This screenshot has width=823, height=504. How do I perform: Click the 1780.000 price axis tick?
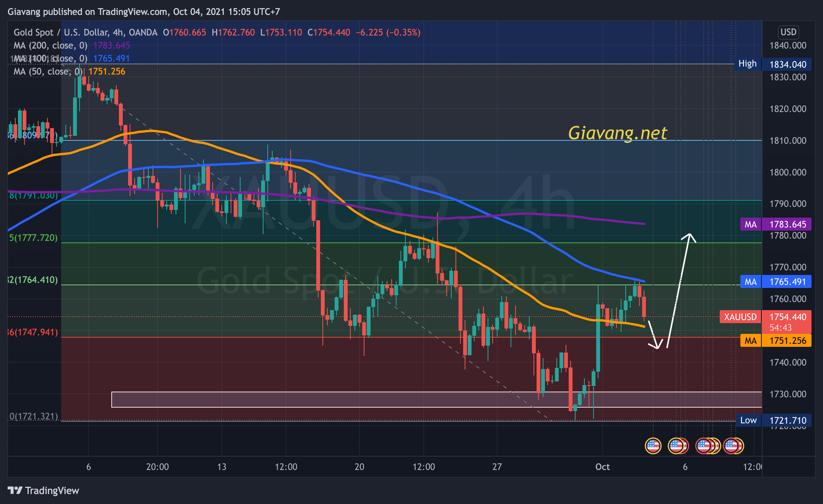tap(788, 236)
